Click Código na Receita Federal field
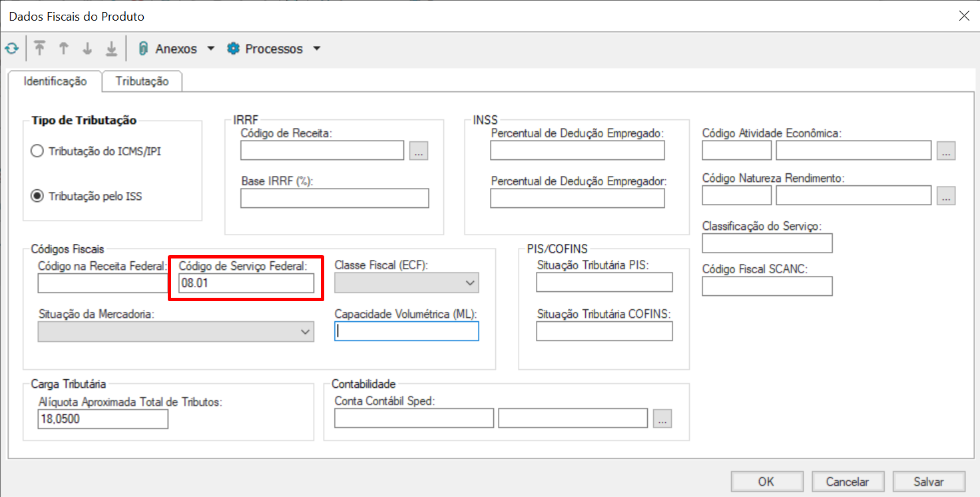980x497 pixels. point(104,283)
